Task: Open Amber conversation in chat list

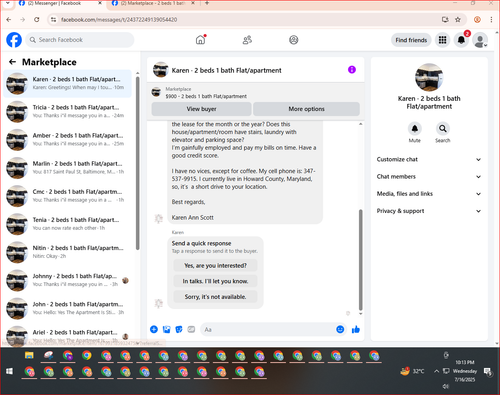Action: coord(67,140)
